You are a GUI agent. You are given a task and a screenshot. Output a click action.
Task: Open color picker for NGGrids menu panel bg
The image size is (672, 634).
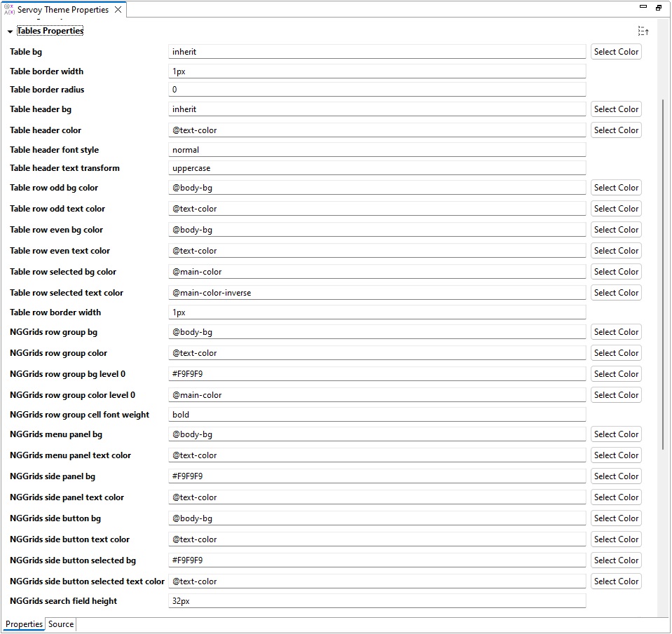pos(616,434)
